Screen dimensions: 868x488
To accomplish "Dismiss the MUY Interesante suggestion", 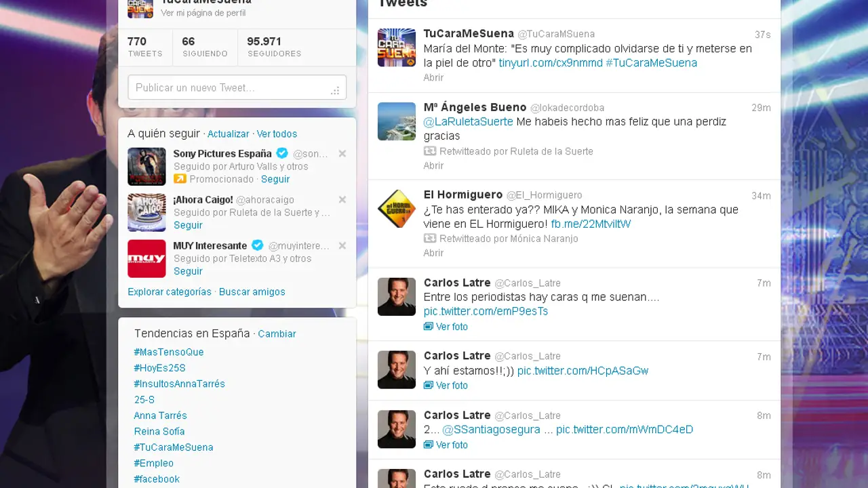I will pos(342,246).
